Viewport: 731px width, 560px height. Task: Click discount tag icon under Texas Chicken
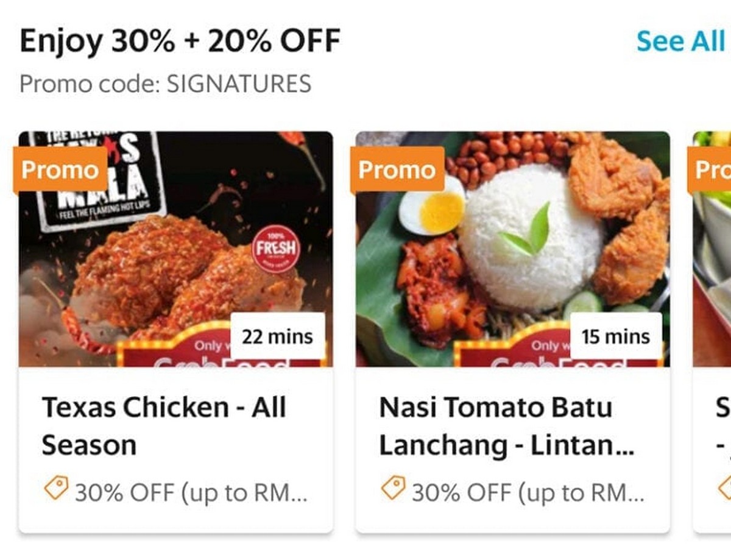(56, 489)
